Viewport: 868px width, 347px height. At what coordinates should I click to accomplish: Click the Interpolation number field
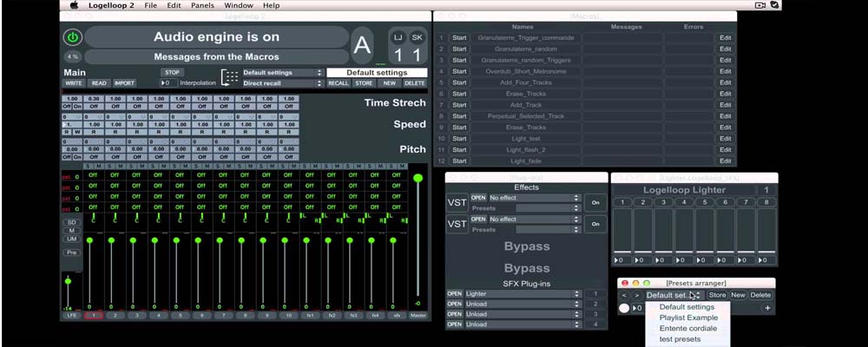tap(169, 83)
